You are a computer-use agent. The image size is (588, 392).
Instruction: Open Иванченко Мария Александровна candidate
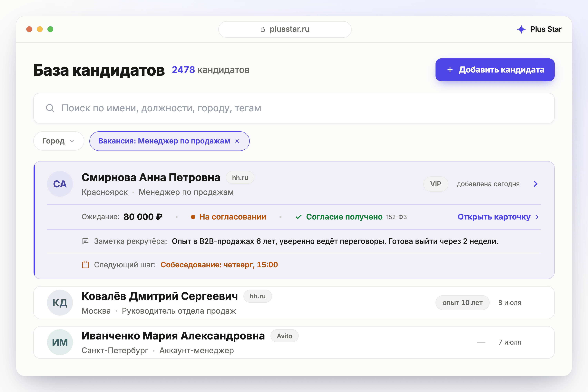coord(173,336)
